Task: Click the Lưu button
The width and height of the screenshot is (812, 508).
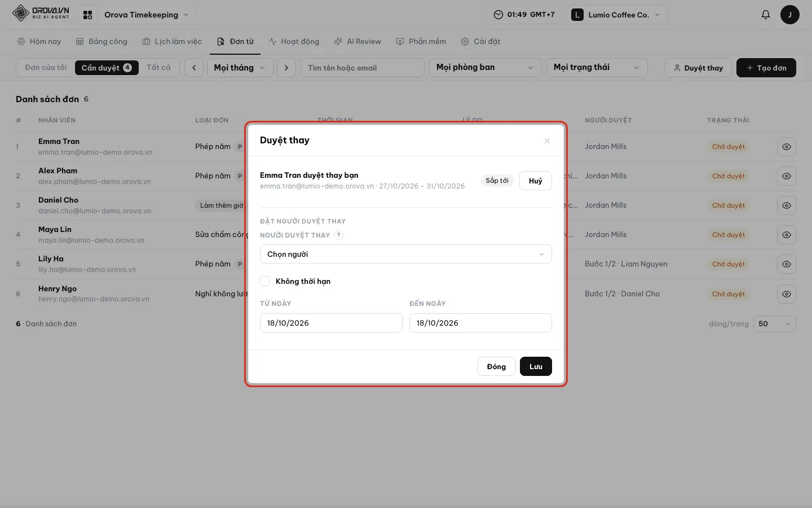Action: click(536, 366)
